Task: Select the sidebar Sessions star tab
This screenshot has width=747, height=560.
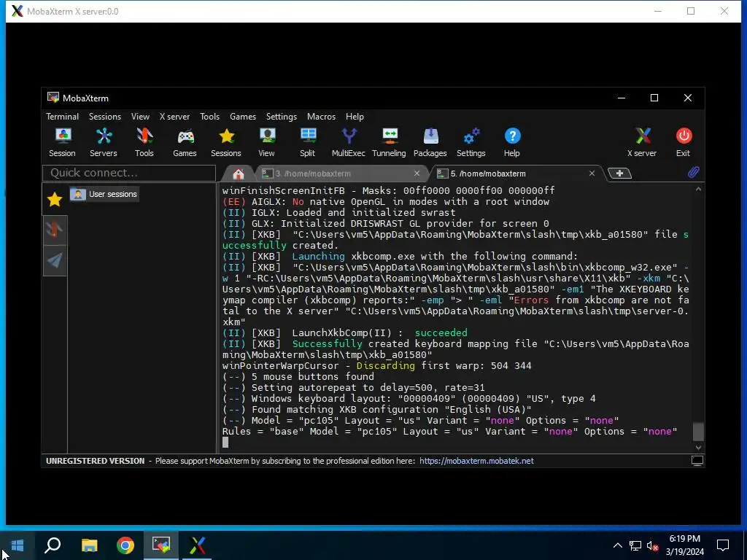Action: [55, 200]
